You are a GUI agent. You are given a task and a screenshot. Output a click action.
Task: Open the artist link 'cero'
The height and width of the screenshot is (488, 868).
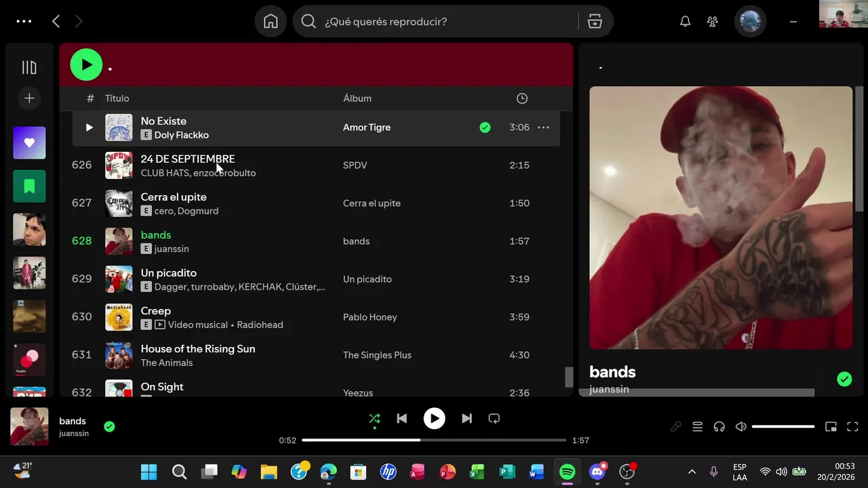tap(164, 211)
